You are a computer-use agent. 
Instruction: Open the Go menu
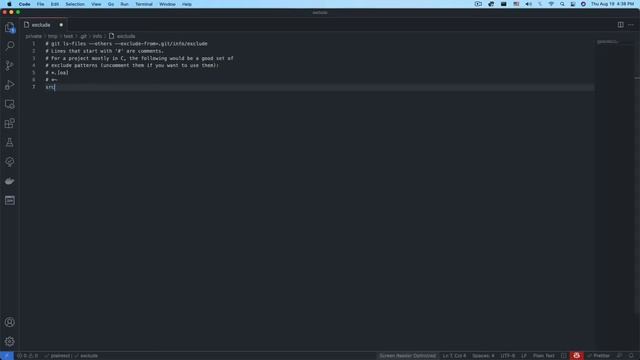pos(111,4)
